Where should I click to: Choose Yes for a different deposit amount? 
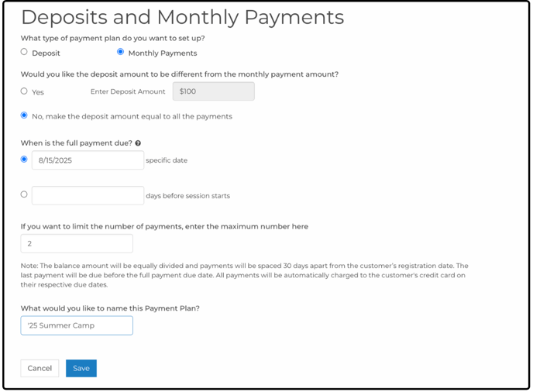(24, 91)
